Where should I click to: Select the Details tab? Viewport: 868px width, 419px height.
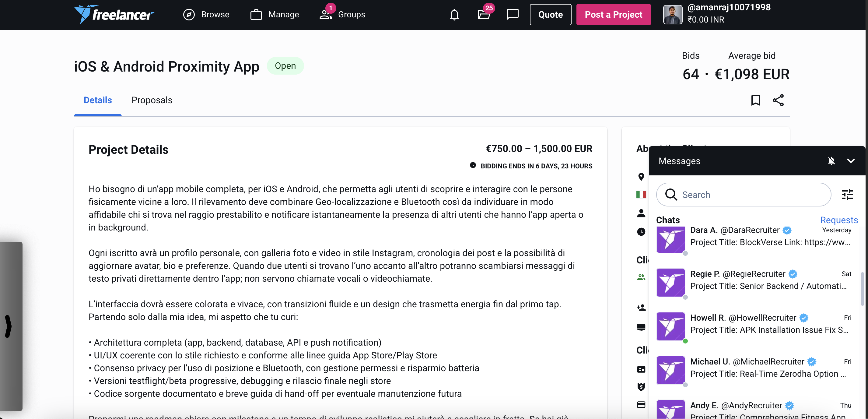[97, 100]
